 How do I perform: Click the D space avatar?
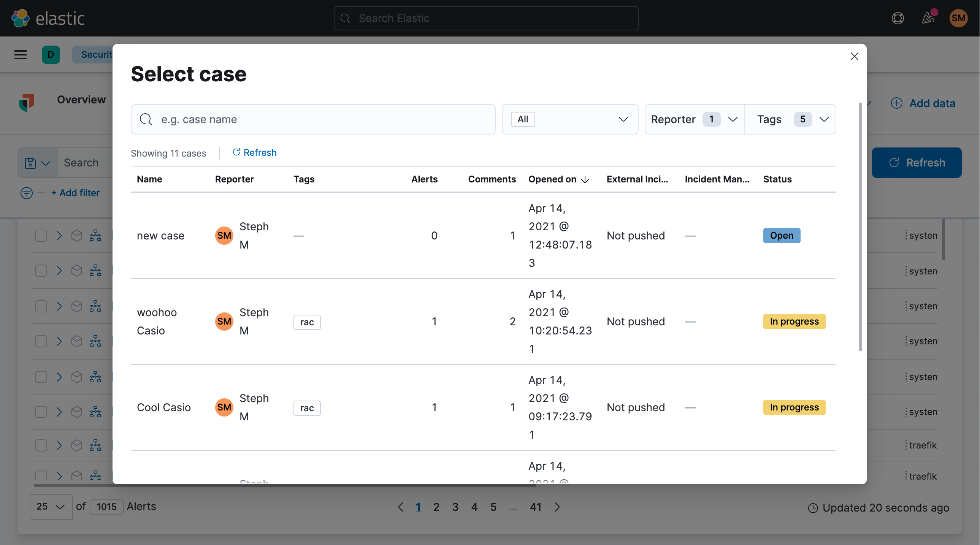pos(51,55)
